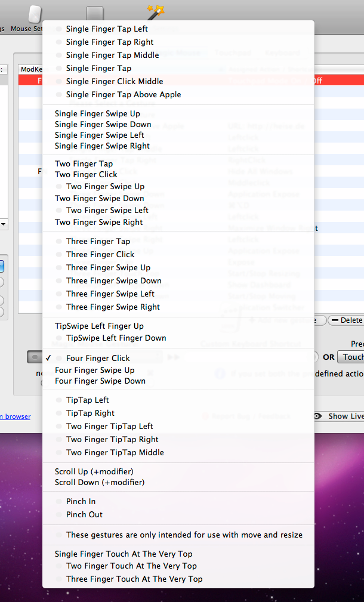The image size is (364, 602).
Task: Click the gray toolbar icon beside Mouse Settings
Action: tap(94, 13)
